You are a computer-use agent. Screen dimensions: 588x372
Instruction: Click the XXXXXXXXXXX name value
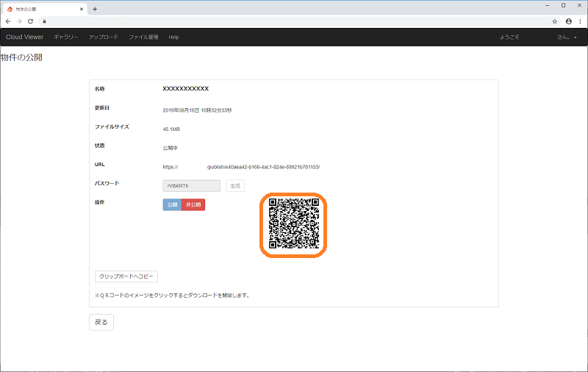[x=186, y=88]
